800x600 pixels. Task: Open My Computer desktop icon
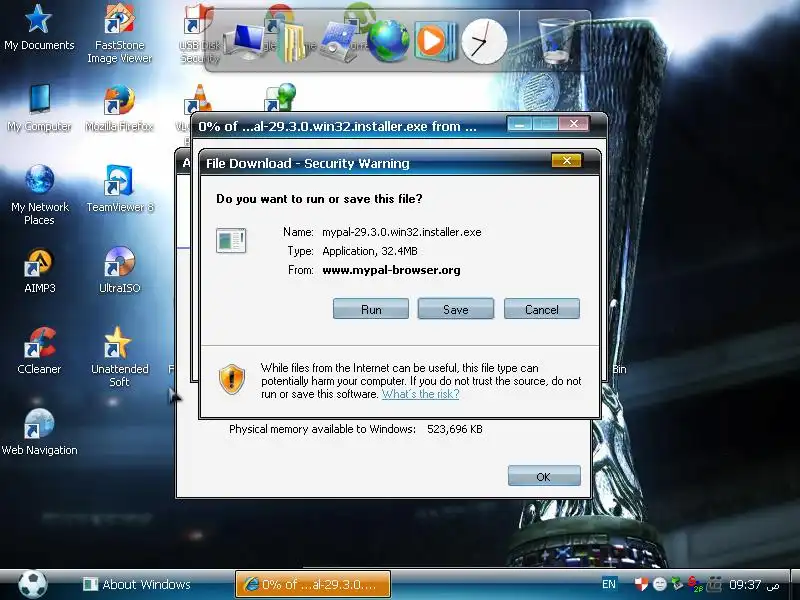pyautogui.click(x=39, y=108)
